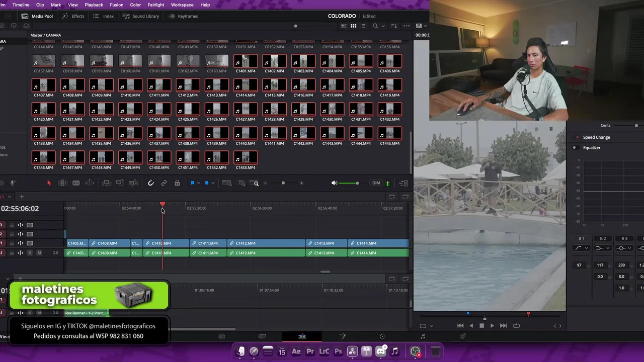Select the C1453.MP4 clip thumbnail
The image size is (644, 362).
tap(246, 158)
